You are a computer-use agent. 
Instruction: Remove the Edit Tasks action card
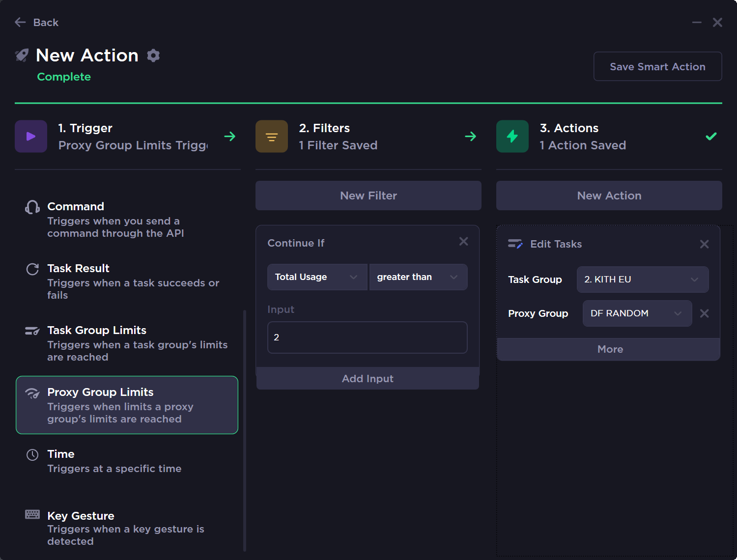704,244
